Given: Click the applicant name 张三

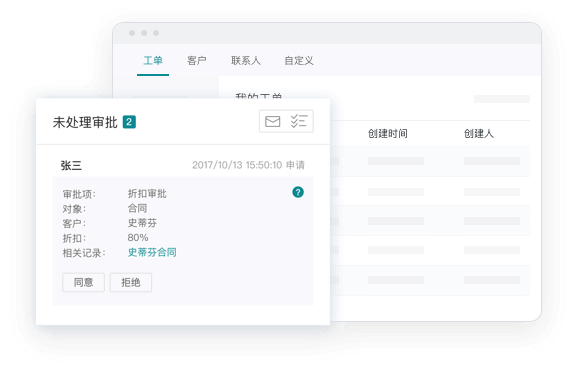Looking at the screenshot, I should (71, 166).
